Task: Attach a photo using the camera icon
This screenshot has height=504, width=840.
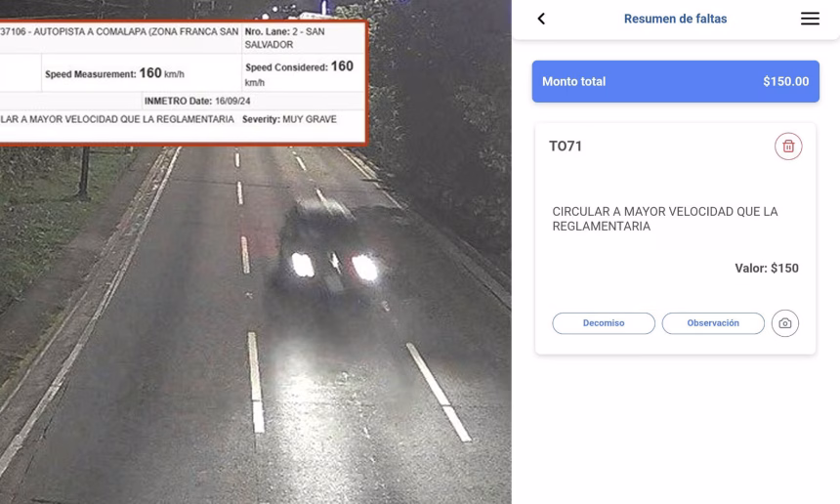Action: tap(785, 323)
